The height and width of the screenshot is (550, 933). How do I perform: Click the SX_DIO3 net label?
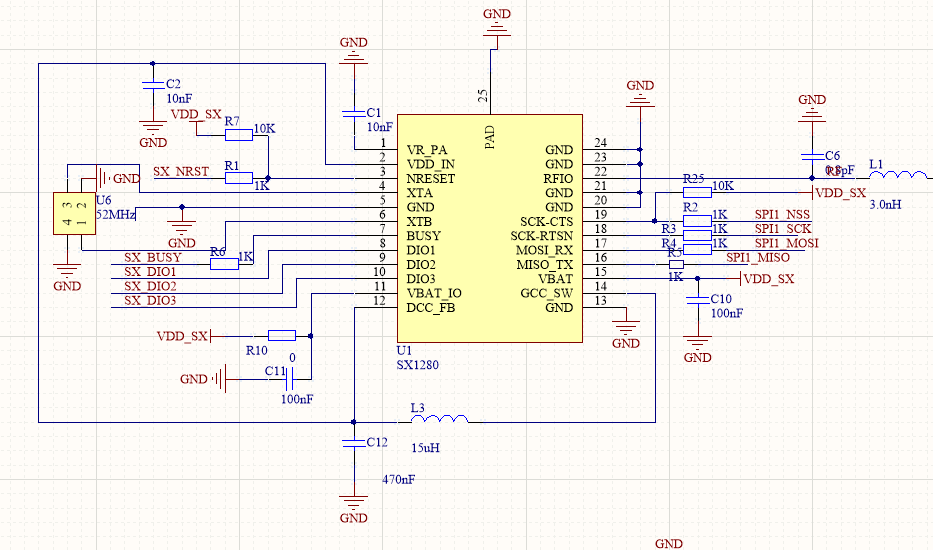pyautogui.click(x=150, y=300)
